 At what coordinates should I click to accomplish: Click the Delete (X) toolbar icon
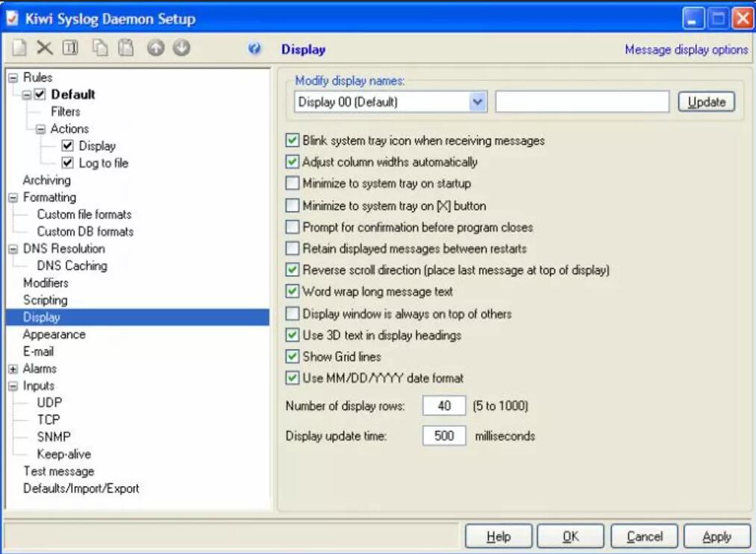click(x=44, y=48)
